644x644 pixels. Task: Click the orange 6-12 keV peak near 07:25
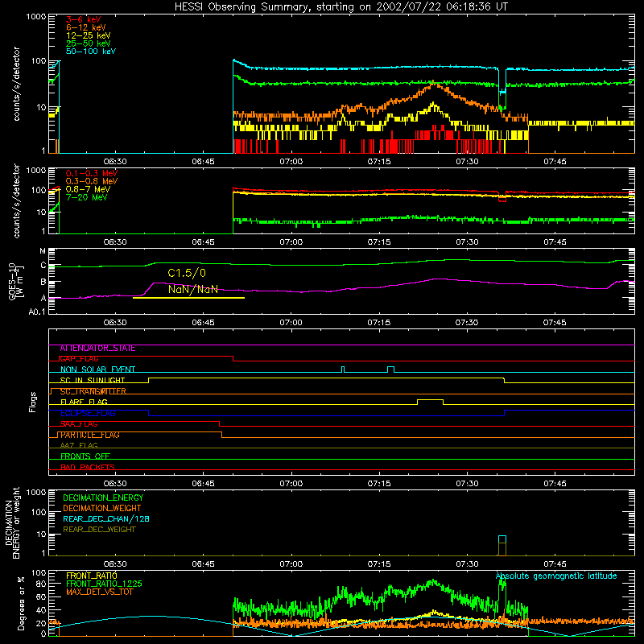pyautogui.click(x=434, y=85)
